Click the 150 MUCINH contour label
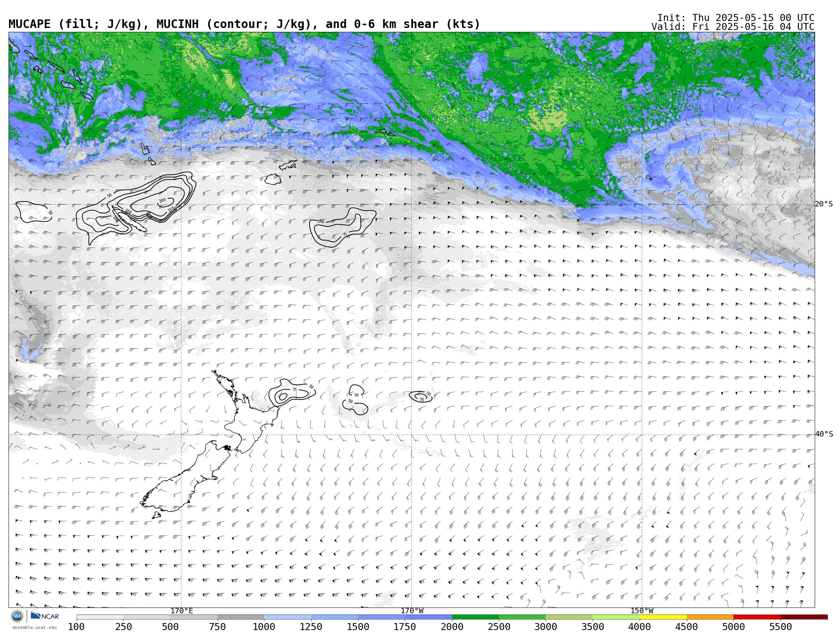840x632 pixels. click(x=171, y=209)
